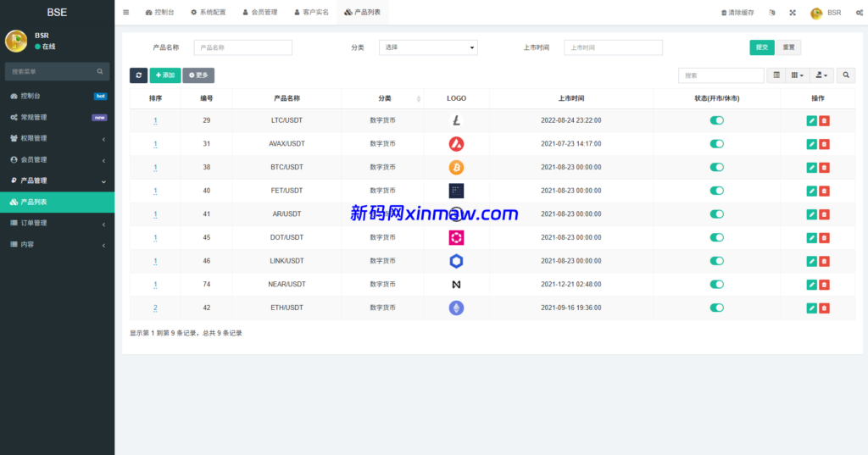Toggle BTC/USDT market status switch

[x=717, y=167]
